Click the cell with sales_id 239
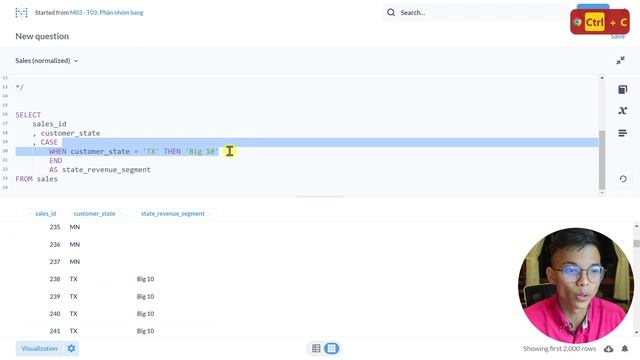The height and width of the screenshot is (360, 640). [x=55, y=296]
